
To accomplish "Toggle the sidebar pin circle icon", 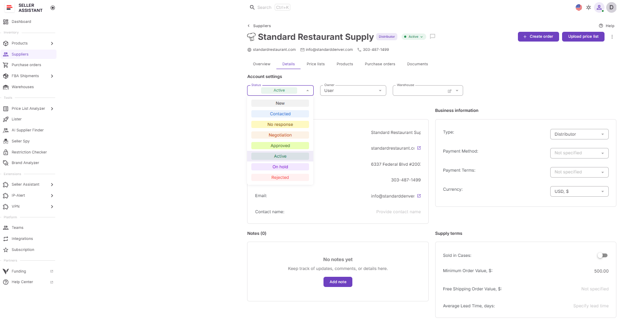I will coord(53,8).
